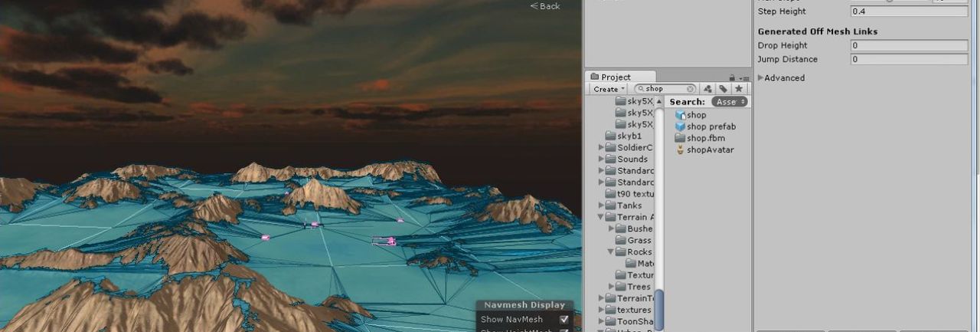Click the Step Height value field
Screen dimensions: 980x332
[910, 12]
